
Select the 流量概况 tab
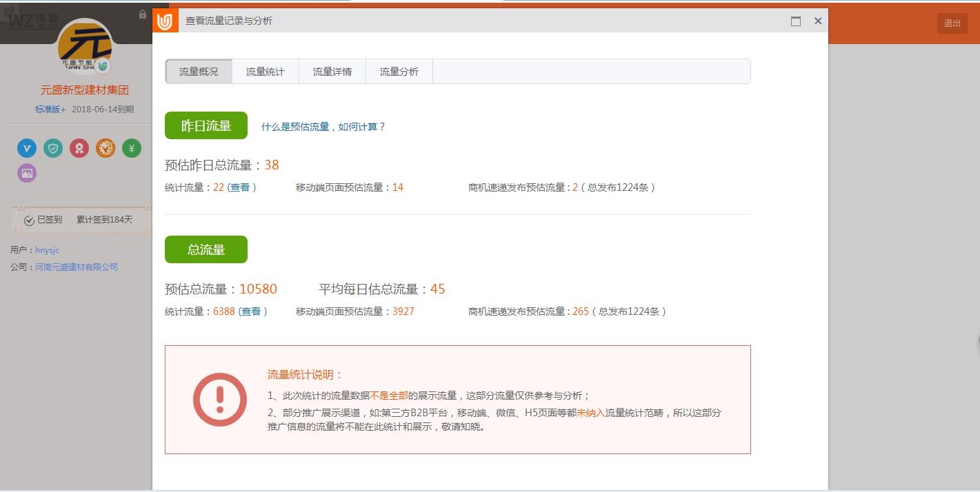click(199, 72)
